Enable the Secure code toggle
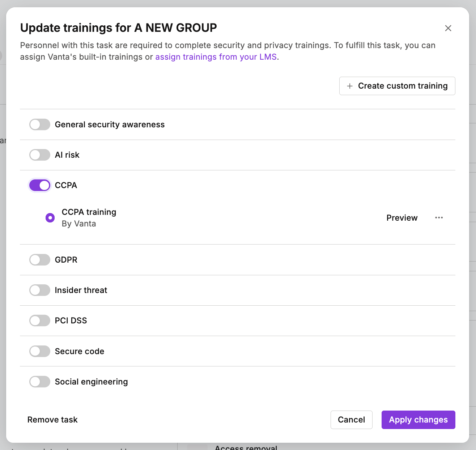 pyautogui.click(x=40, y=351)
